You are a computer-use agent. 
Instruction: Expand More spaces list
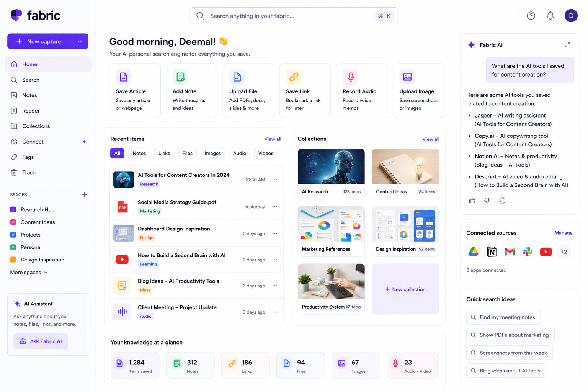[x=29, y=272]
